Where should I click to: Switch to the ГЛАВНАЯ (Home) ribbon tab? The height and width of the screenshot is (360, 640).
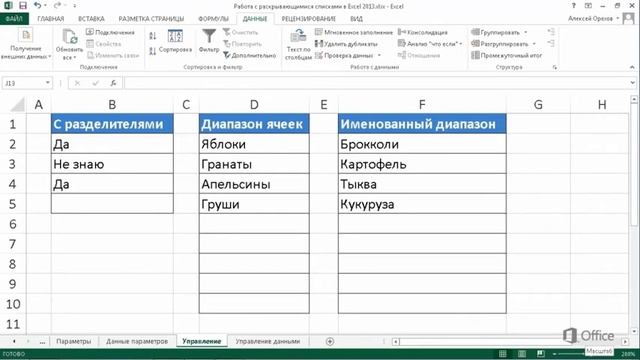click(51, 19)
